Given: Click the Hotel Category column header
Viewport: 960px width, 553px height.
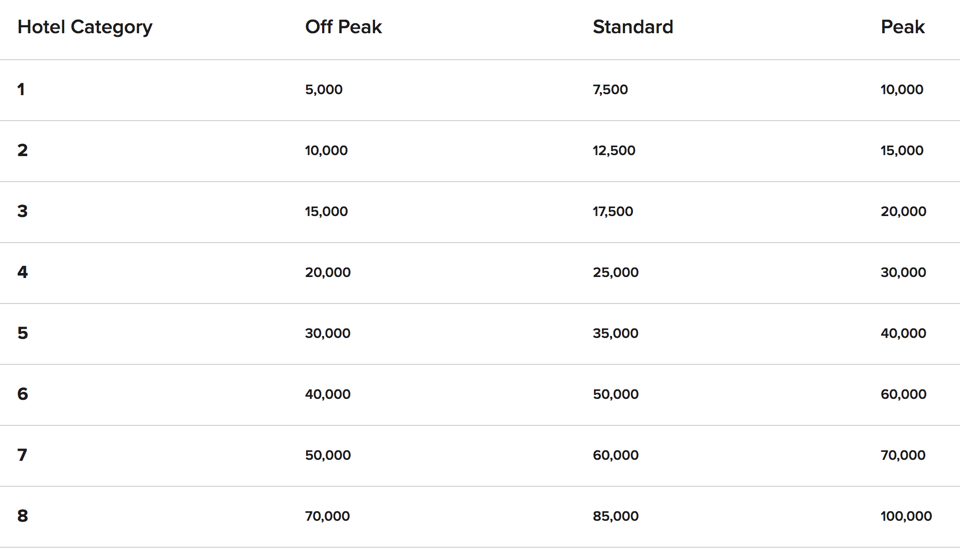Looking at the screenshot, I should [84, 28].
